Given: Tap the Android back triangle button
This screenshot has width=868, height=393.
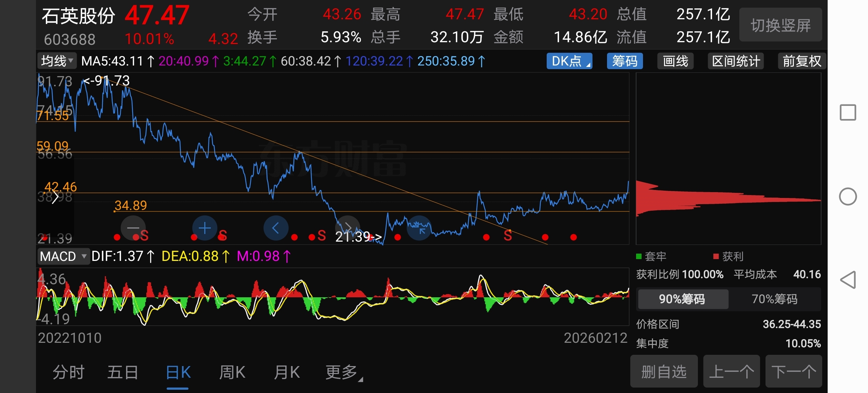Looking at the screenshot, I should (848, 280).
